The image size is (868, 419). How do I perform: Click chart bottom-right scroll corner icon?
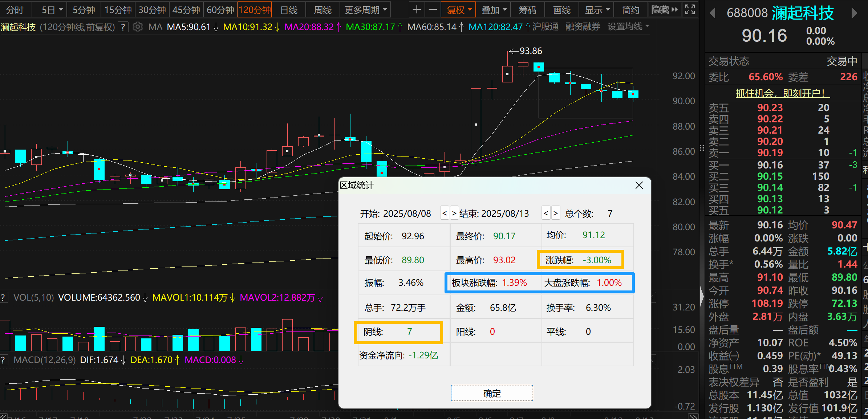693,416
